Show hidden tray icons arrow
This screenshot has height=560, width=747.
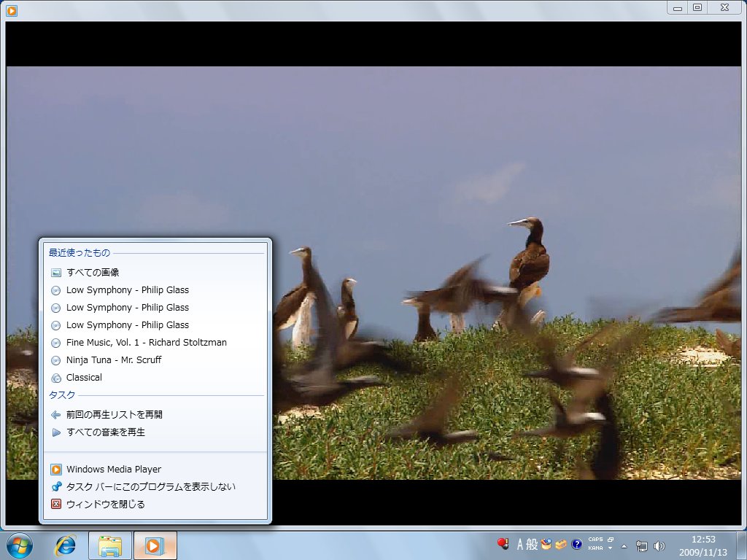point(624,545)
